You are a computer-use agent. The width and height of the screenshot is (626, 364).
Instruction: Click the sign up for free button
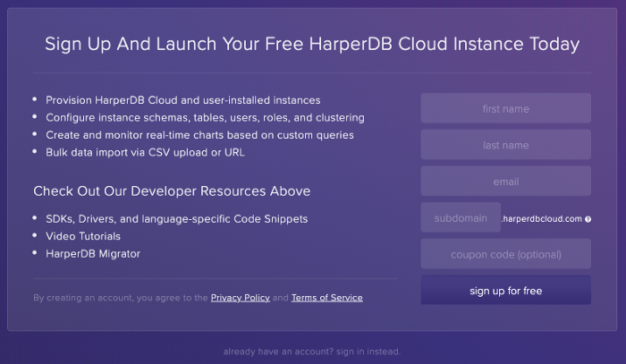506,290
